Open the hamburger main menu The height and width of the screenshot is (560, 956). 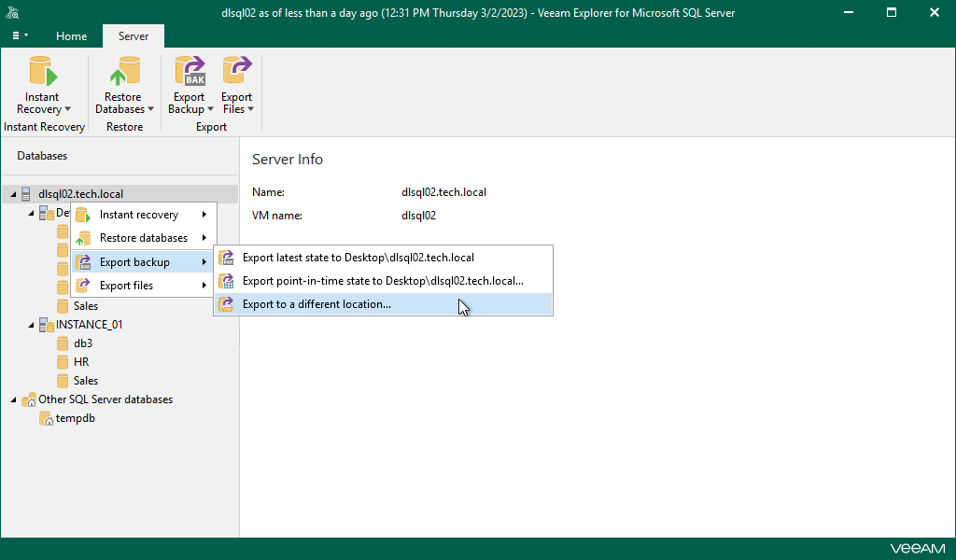coord(21,36)
